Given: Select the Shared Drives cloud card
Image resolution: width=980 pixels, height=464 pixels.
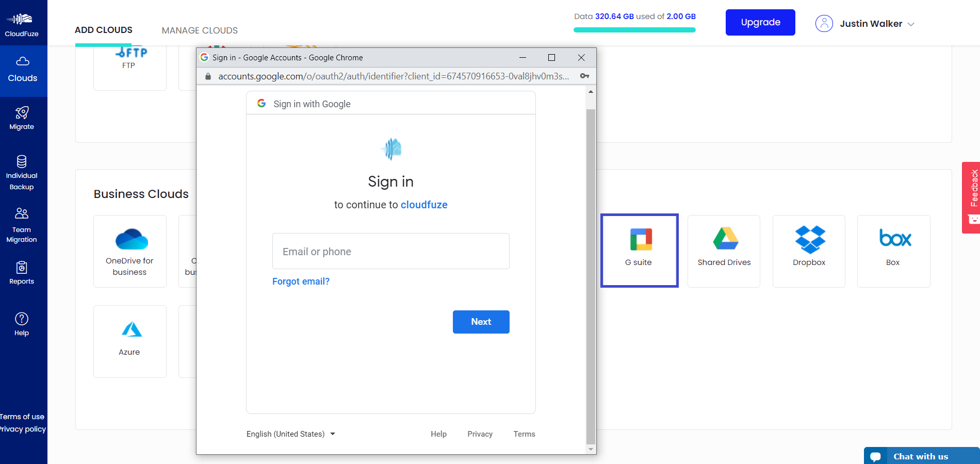Looking at the screenshot, I should pos(724,251).
